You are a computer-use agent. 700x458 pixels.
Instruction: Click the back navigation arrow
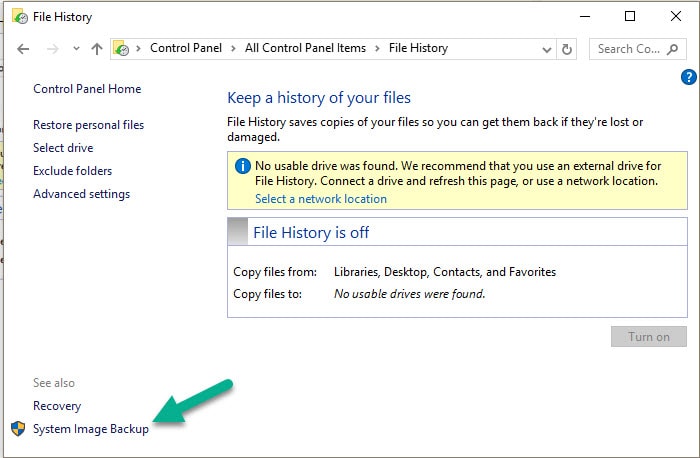coord(23,48)
